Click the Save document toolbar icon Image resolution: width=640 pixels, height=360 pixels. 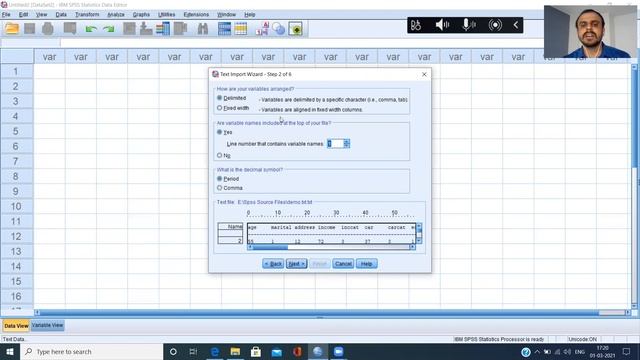point(29,29)
